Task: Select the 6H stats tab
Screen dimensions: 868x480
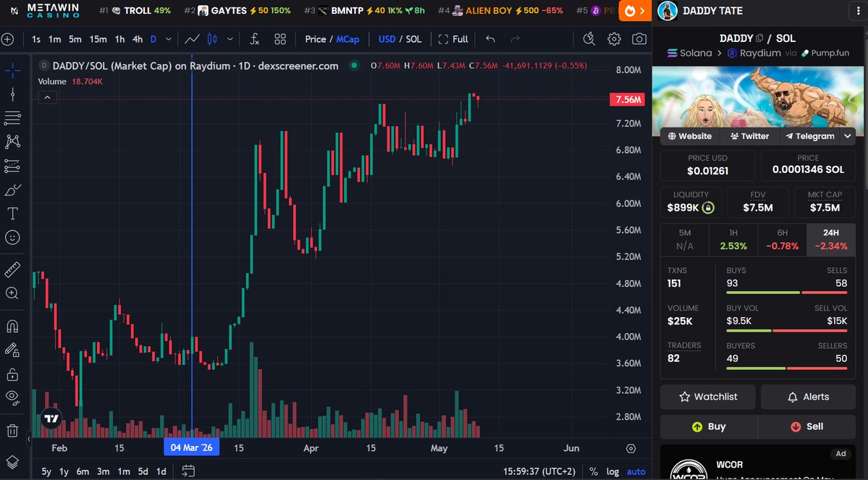Action: tap(782, 240)
